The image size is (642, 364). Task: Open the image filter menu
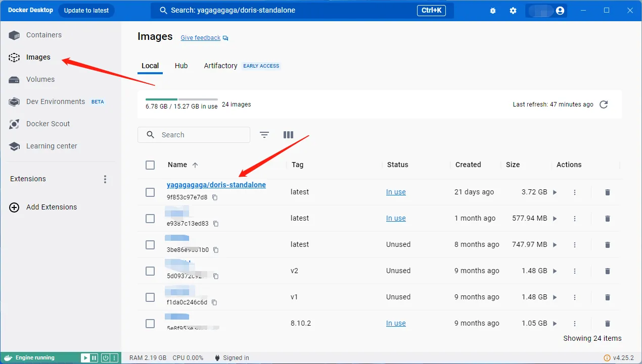click(x=264, y=135)
